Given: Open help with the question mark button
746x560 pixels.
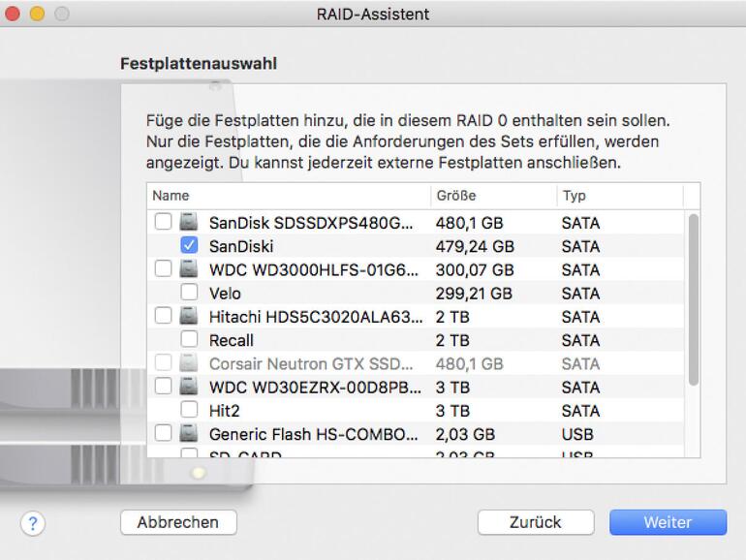Looking at the screenshot, I should (x=34, y=523).
